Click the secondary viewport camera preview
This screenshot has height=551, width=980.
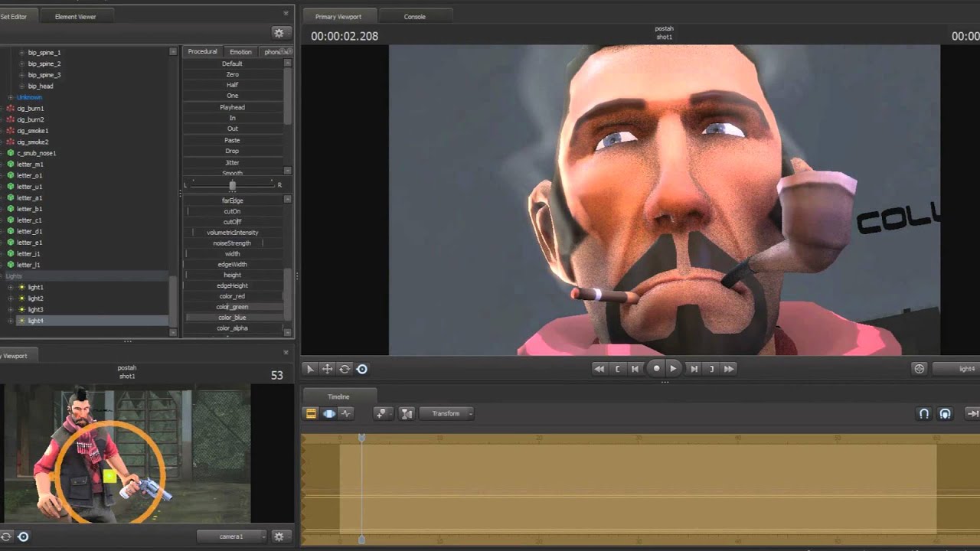(127, 455)
